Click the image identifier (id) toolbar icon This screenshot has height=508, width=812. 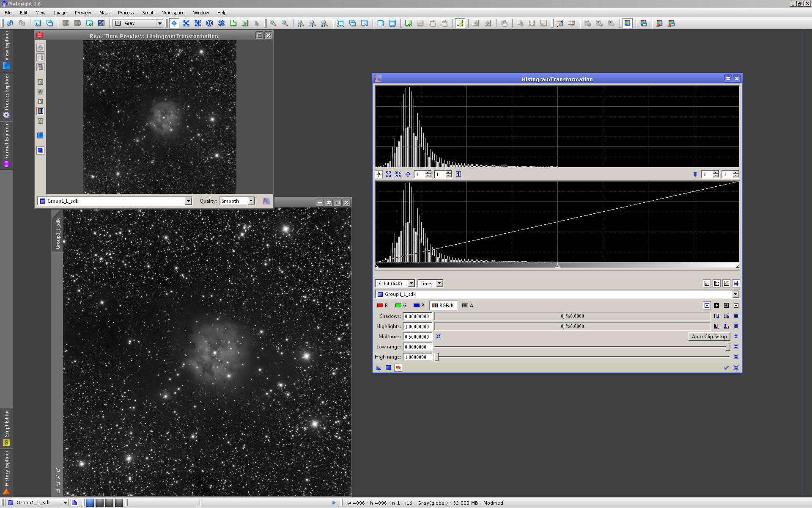(38, 23)
